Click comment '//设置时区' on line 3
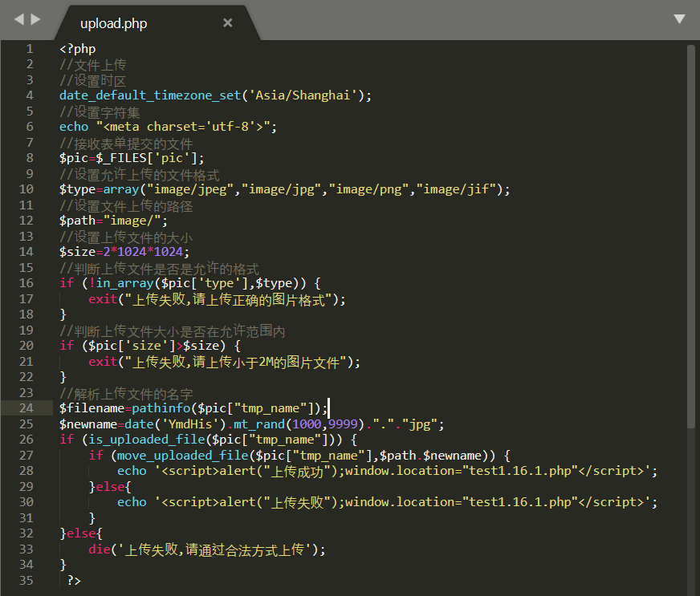The height and width of the screenshot is (596, 700). (x=93, y=80)
